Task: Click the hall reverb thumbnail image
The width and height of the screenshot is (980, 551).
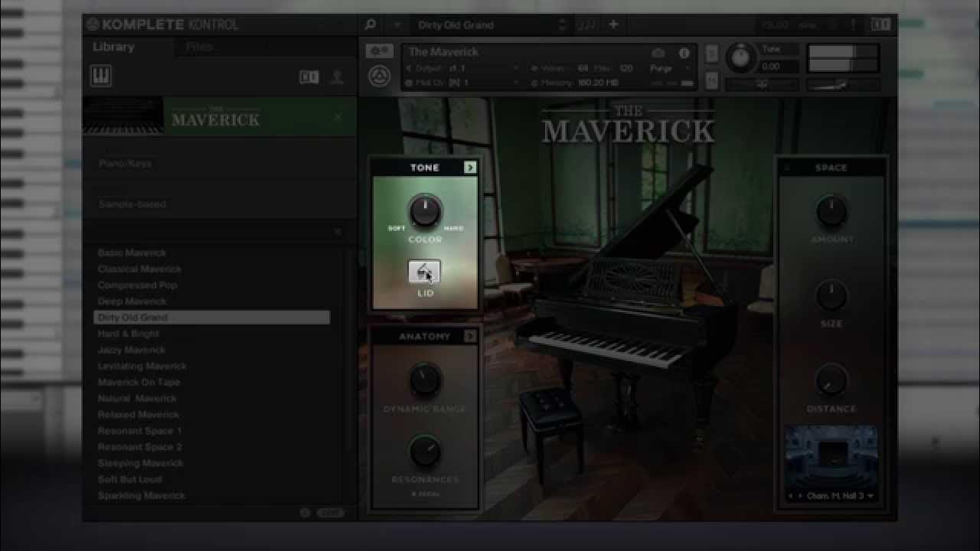Action: (831, 457)
